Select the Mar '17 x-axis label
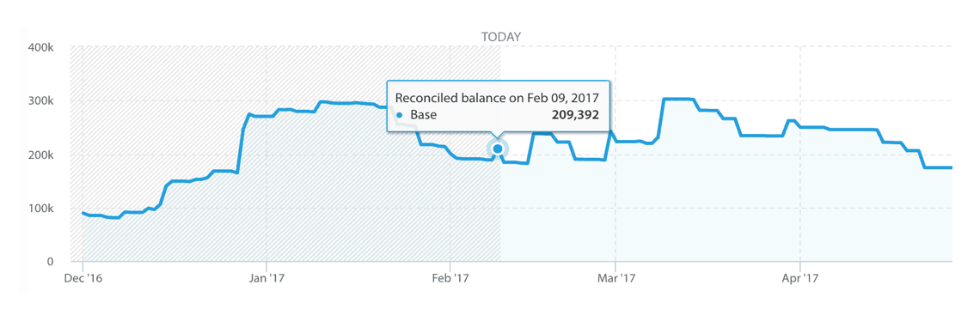The width and height of the screenshot is (980, 309). coord(615,277)
